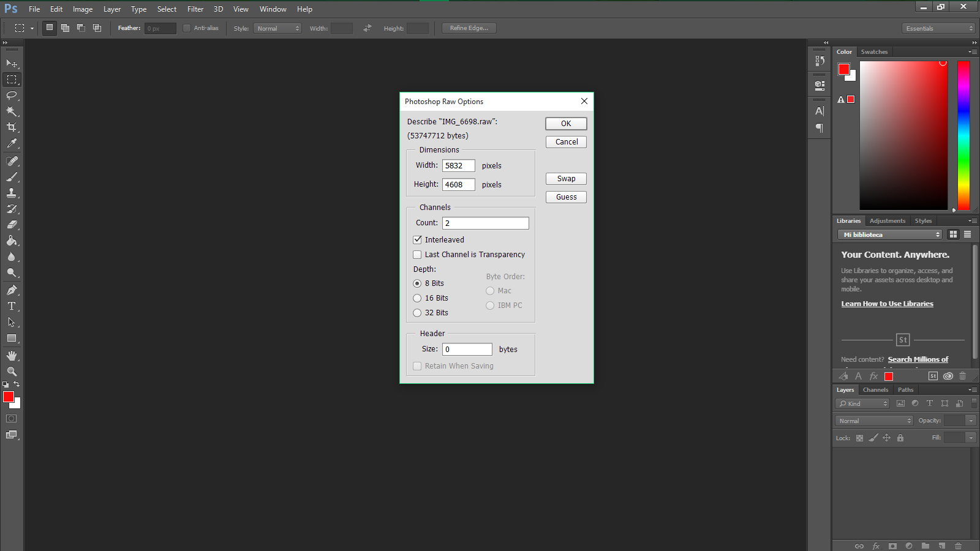
Task: Switch to the Channels tab
Action: (875, 390)
